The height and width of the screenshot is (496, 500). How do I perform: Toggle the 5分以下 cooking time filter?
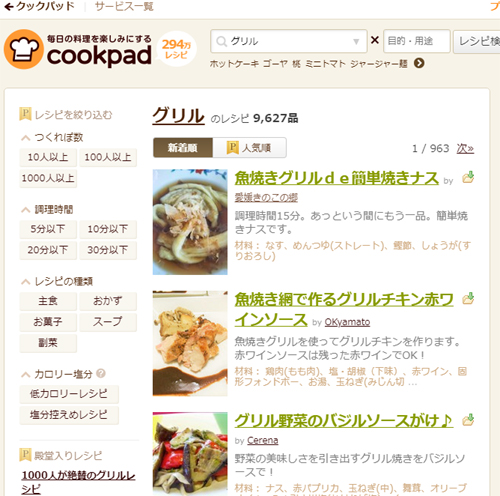coord(48,229)
